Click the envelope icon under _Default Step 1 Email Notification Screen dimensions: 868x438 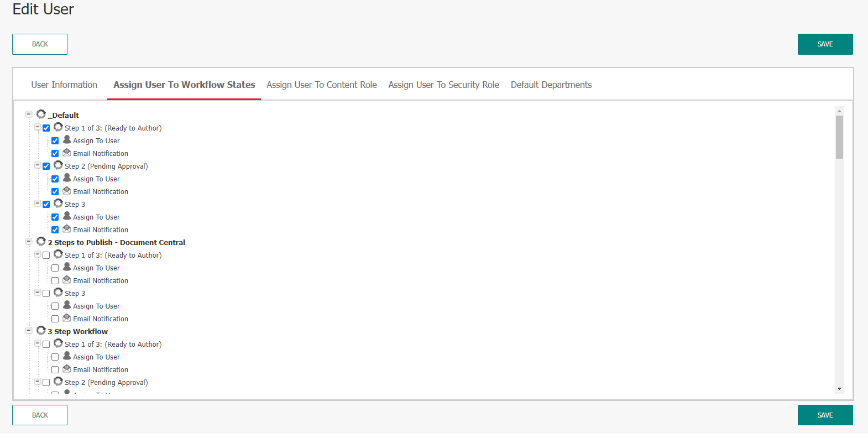(x=67, y=153)
